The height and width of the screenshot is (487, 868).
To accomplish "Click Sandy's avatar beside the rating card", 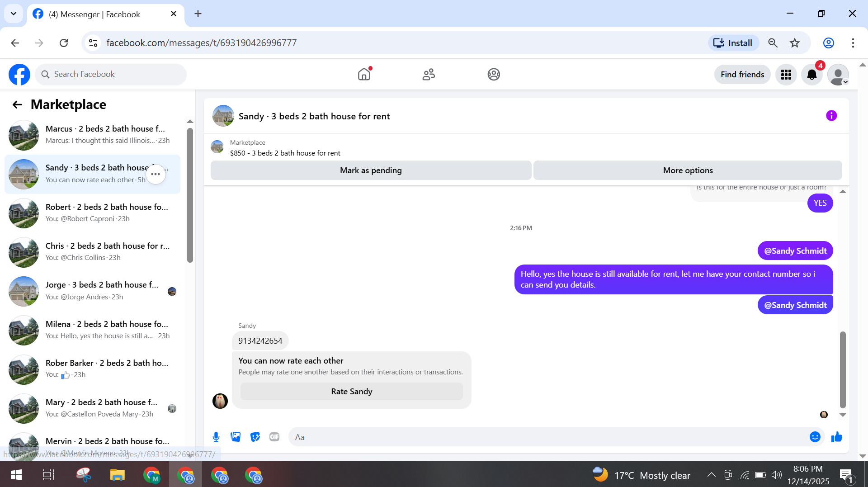I will tap(220, 401).
